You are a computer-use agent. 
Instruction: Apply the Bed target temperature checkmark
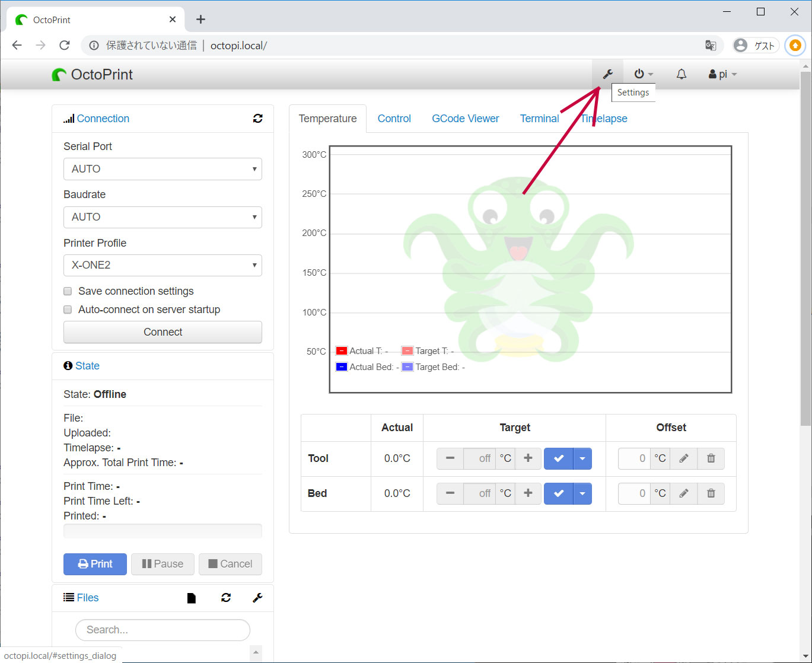[558, 493]
